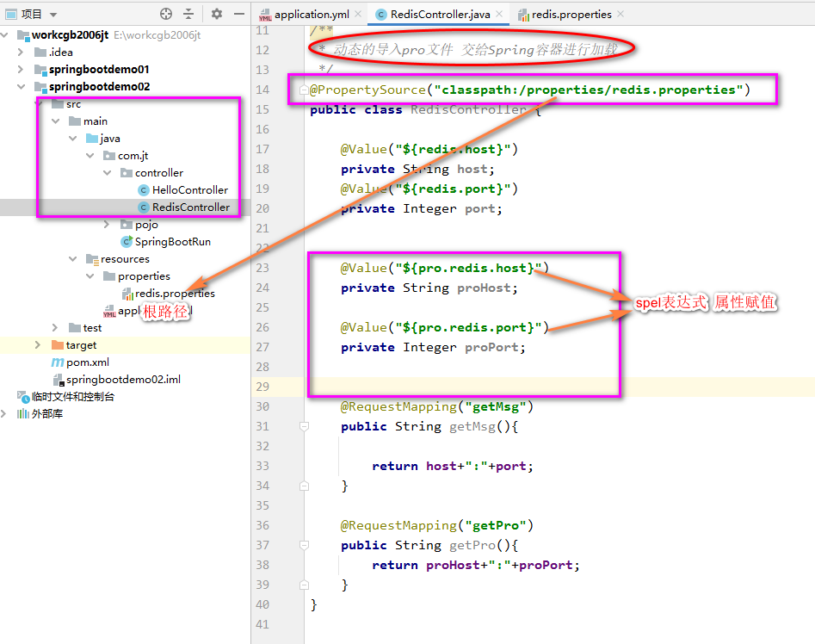Collapse the java source folder

click(73, 139)
